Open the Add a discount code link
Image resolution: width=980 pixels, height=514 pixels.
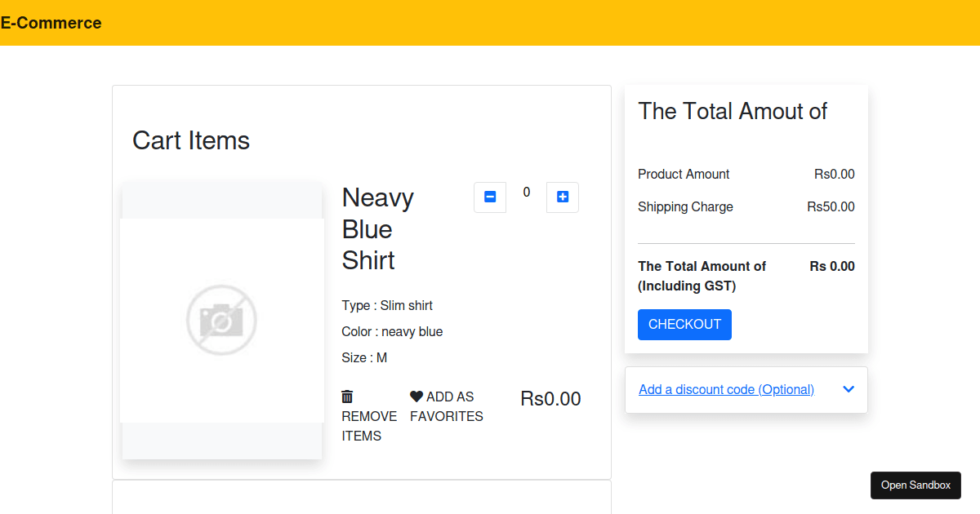point(726,389)
